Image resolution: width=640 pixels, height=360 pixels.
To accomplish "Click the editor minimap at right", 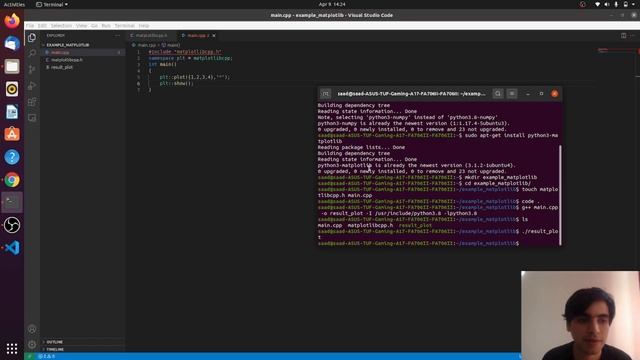I will point(616,51).
